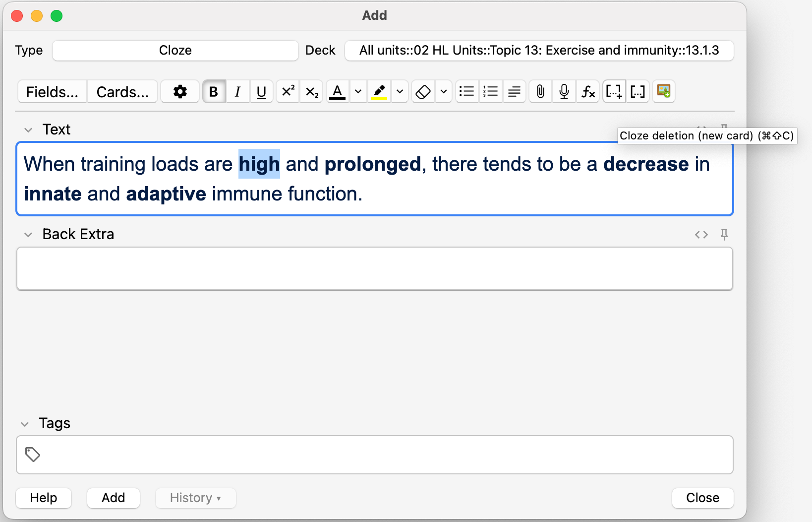The width and height of the screenshot is (812, 522).
Task: Open the Cloze note type selector
Action: tap(175, 51)
